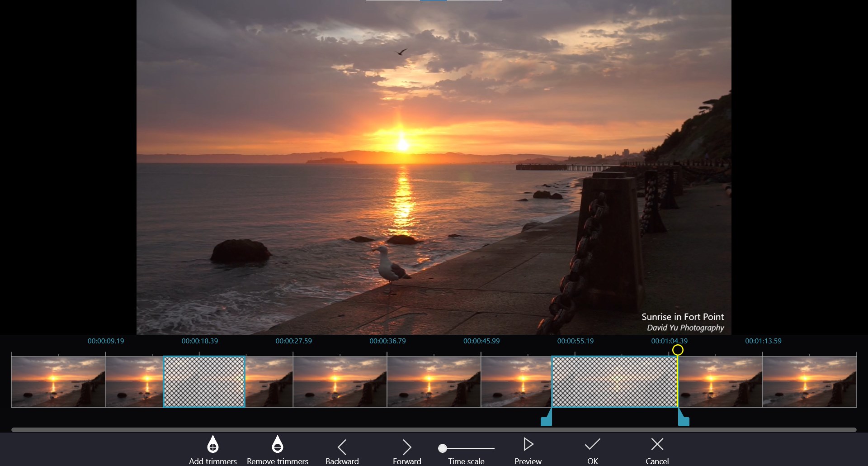The height and width of the screenshot is (466, 868).
Task: Confirm trimming with the OK checkmark icon
Action: pos(592,444)
